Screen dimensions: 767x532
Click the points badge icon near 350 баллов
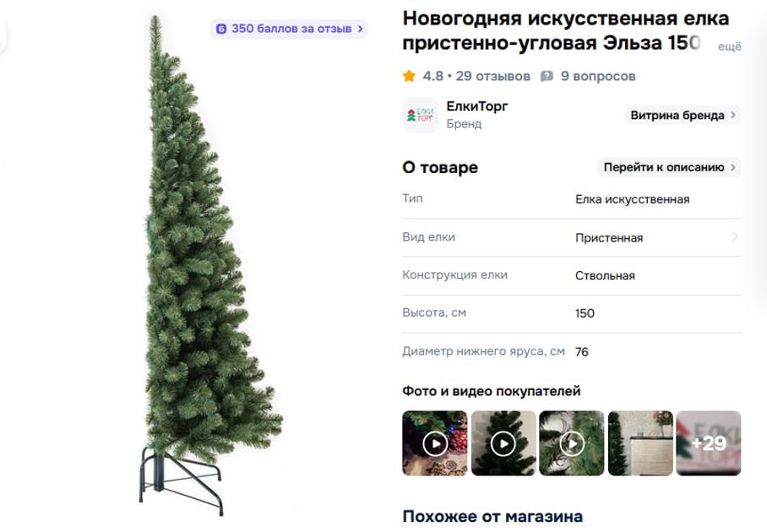pos(221,29)
